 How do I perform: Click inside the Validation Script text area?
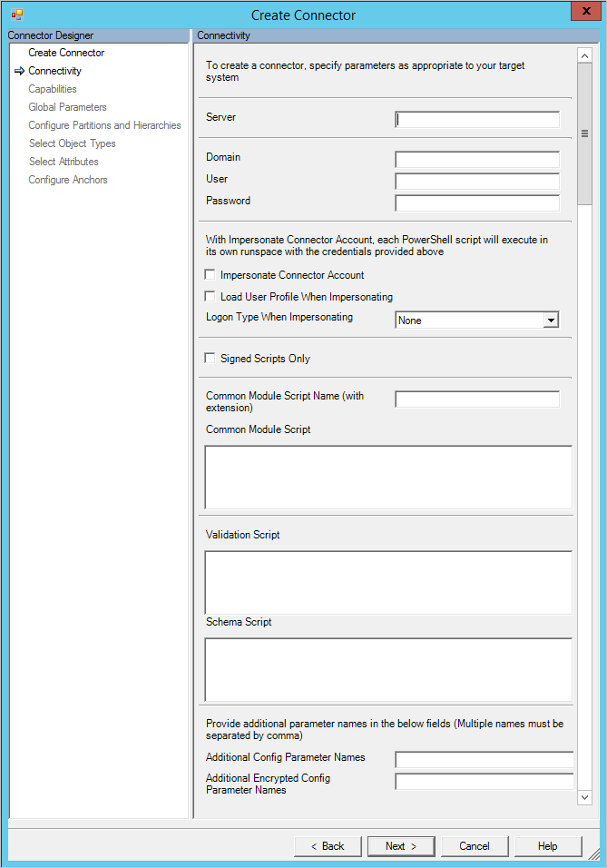[x=388, y=582]
